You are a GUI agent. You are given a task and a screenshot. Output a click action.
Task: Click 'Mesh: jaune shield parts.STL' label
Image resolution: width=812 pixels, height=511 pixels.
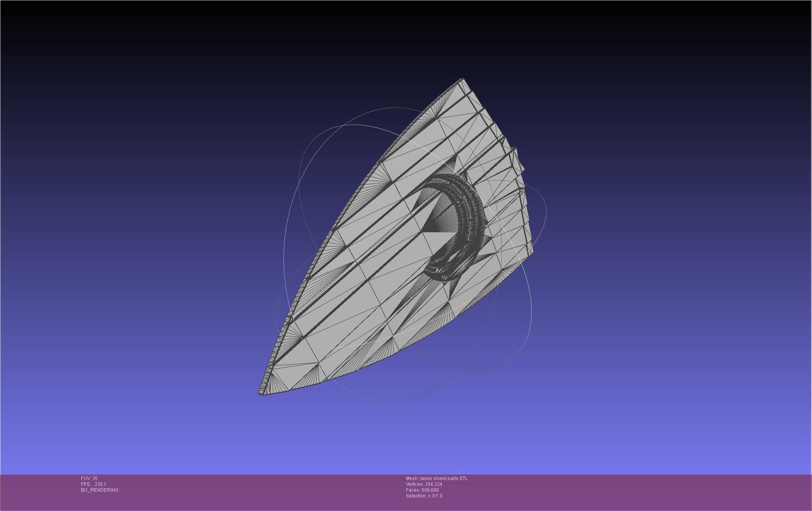click(x=437, y=478)
